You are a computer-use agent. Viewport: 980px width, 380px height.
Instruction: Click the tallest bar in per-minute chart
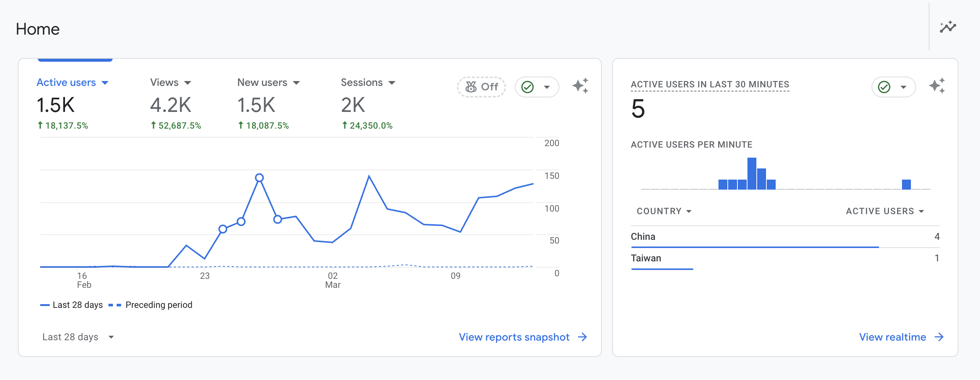tap(752, 174)
